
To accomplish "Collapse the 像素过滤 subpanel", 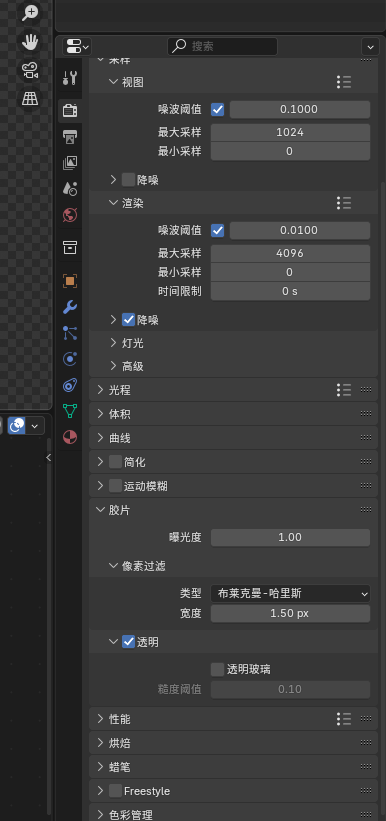I will click(x=114, y=566).
